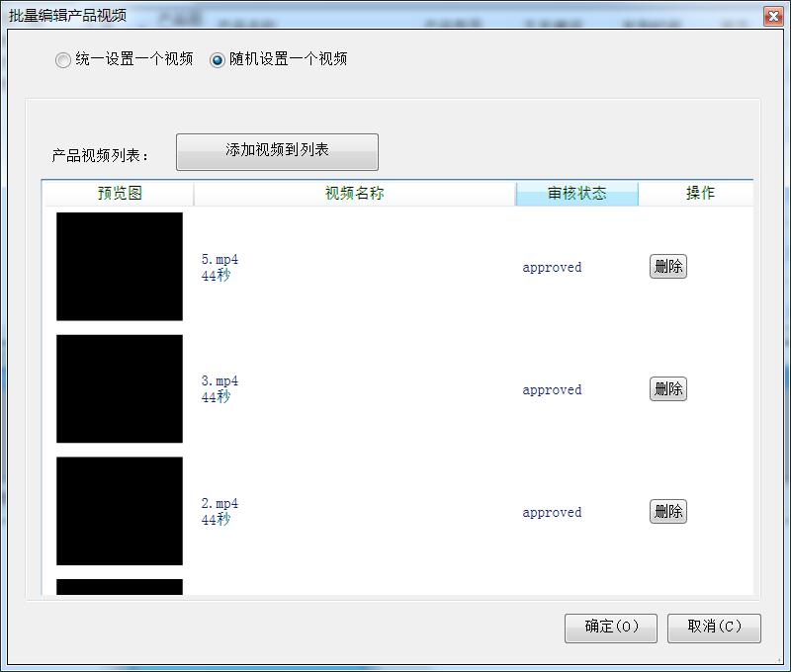This screenshot has width=791, height=672.
Task: Select video name 2.mp4
Action: (x=220, y=503)
